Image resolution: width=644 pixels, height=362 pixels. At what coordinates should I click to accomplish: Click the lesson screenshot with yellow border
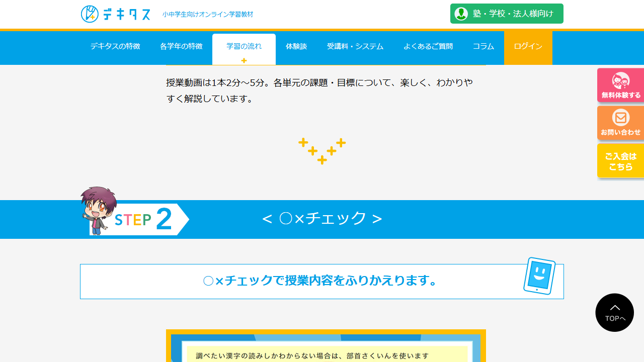point(326,346)
